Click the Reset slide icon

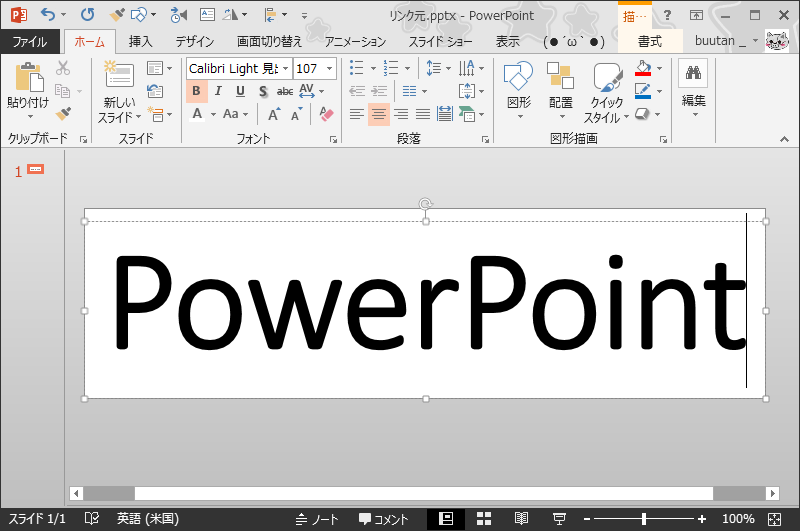coord(155,91)
